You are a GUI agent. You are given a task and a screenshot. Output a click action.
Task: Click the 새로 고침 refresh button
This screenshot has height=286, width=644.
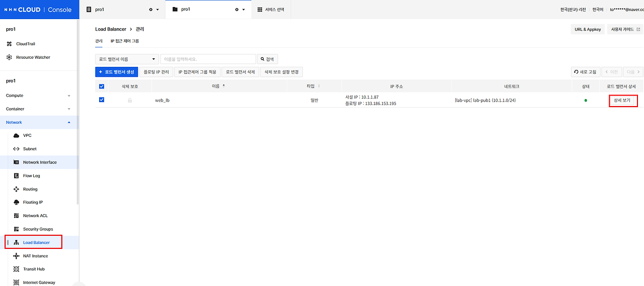coord(585,72)
